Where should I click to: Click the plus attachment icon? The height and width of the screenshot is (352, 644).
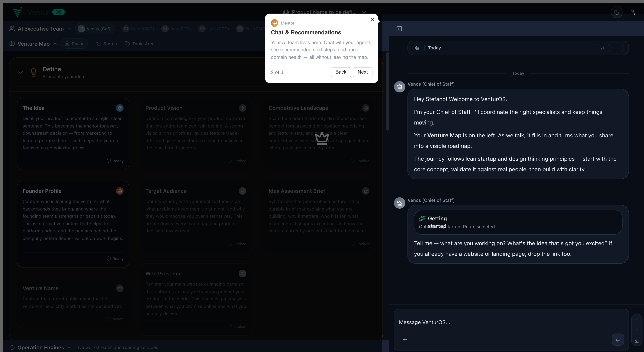pyautogui.click(x=405, y=340)
